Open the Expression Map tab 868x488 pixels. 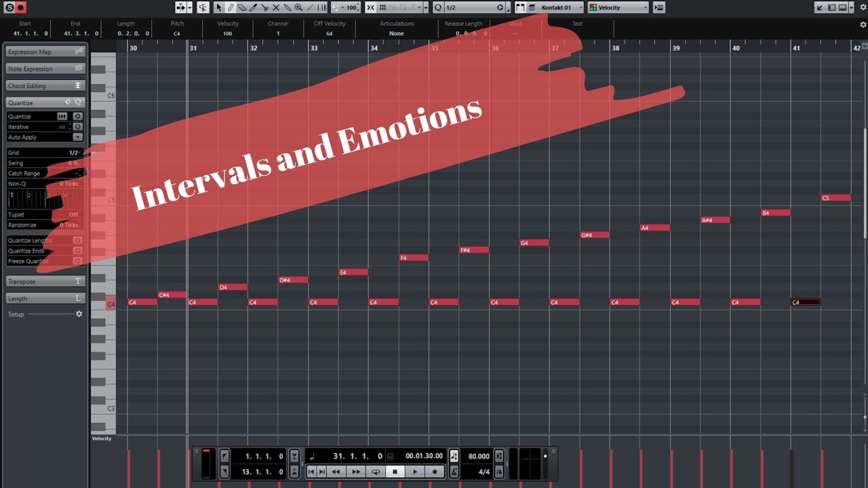45,52
